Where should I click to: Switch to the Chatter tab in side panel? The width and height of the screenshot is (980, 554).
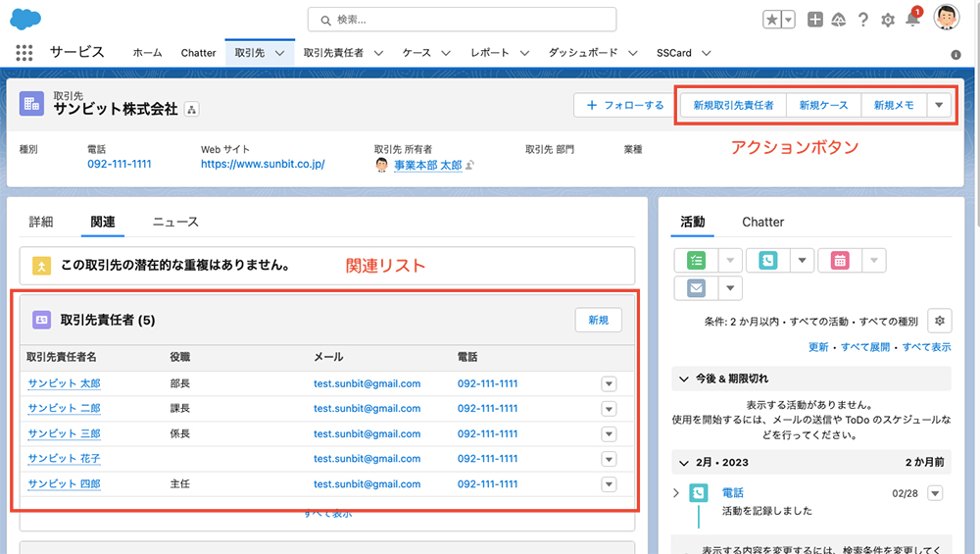[762, 222]
